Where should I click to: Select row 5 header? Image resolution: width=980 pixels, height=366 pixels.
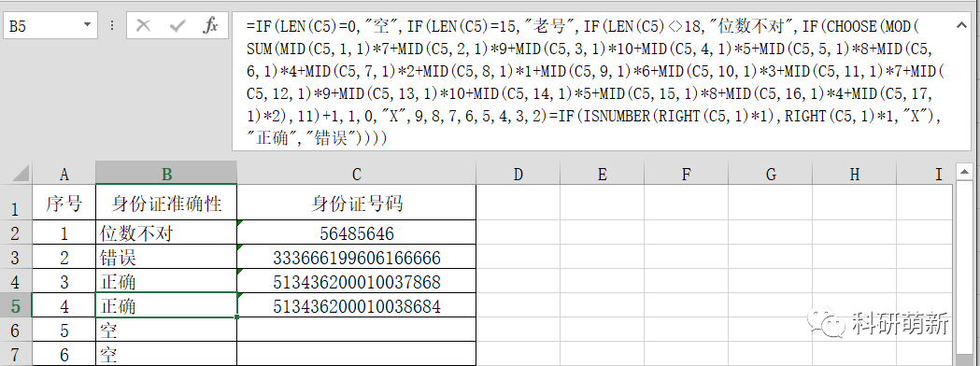pos(16,305)
